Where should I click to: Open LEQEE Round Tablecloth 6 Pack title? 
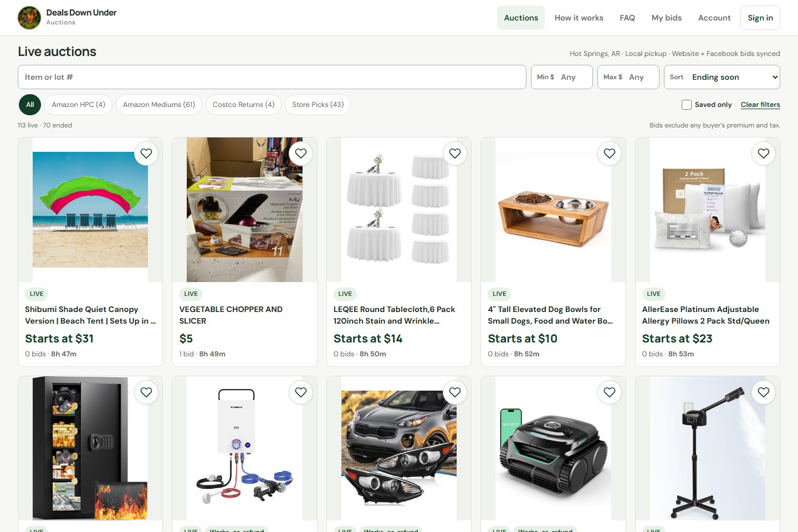point(394,315)
